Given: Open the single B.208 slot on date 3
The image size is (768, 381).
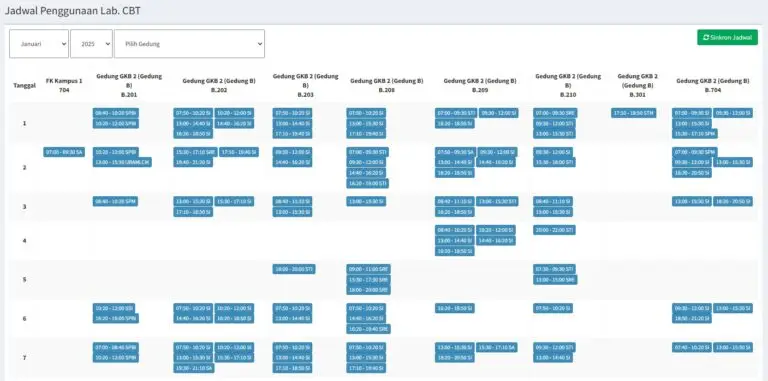Looking at the screenshot, I should (366, 201).
